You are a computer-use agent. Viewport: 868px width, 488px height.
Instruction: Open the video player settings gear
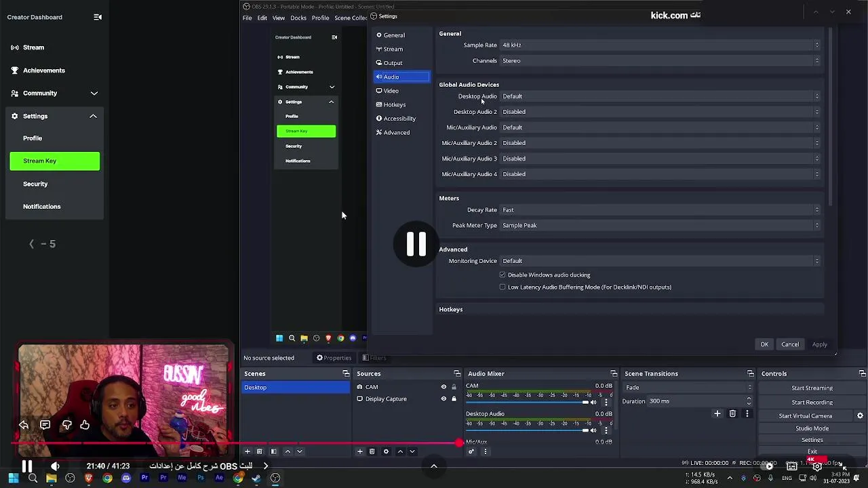click(817, 466)
